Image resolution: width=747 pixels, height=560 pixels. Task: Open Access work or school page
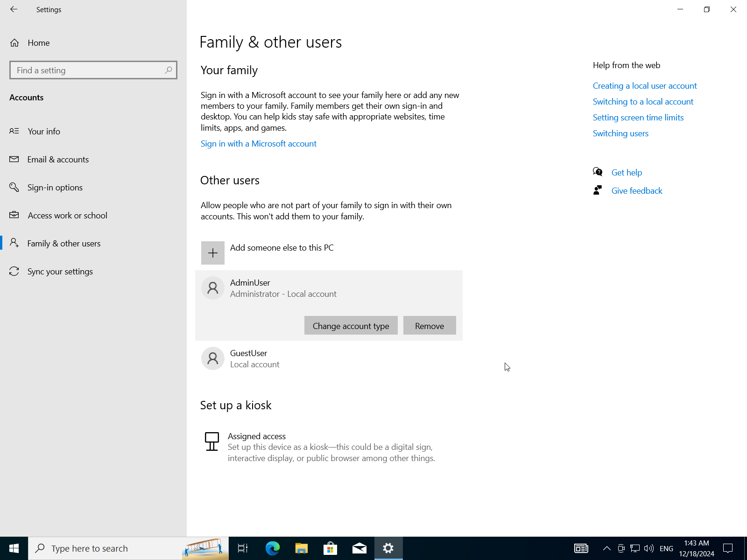pos(93,215)
